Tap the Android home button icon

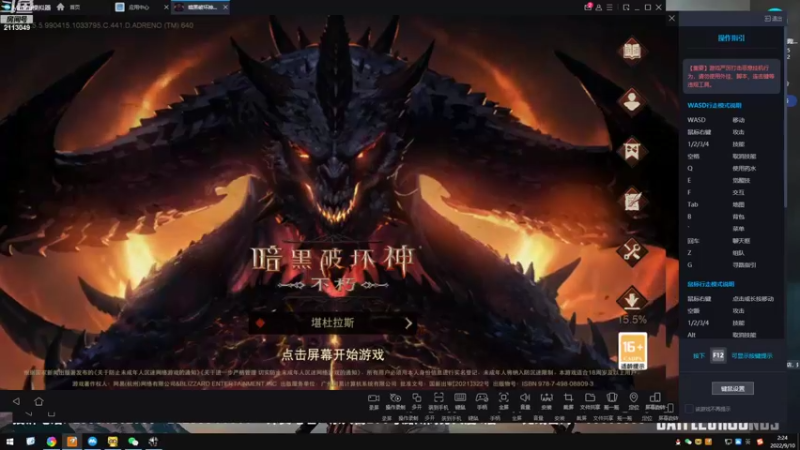[x=39, y=401]
